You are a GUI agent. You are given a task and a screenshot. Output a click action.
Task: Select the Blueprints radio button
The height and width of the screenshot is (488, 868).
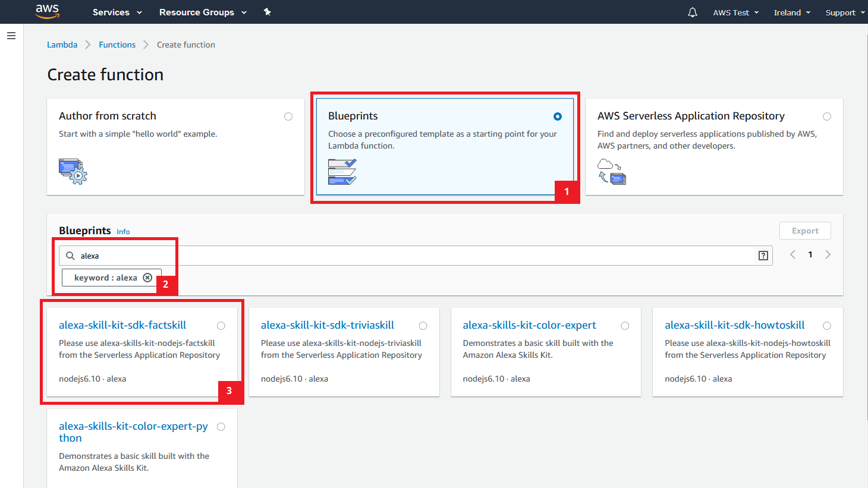coord(558,117)
